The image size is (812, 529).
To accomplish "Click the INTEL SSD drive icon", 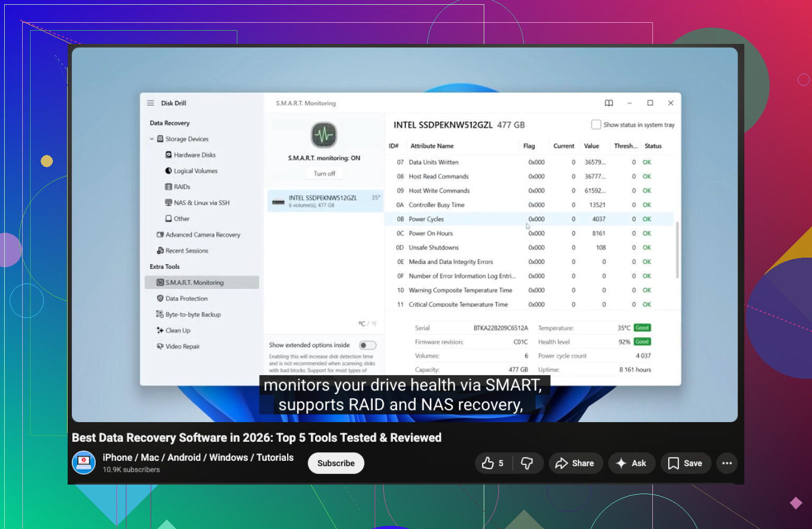I will tap(278, 202).
